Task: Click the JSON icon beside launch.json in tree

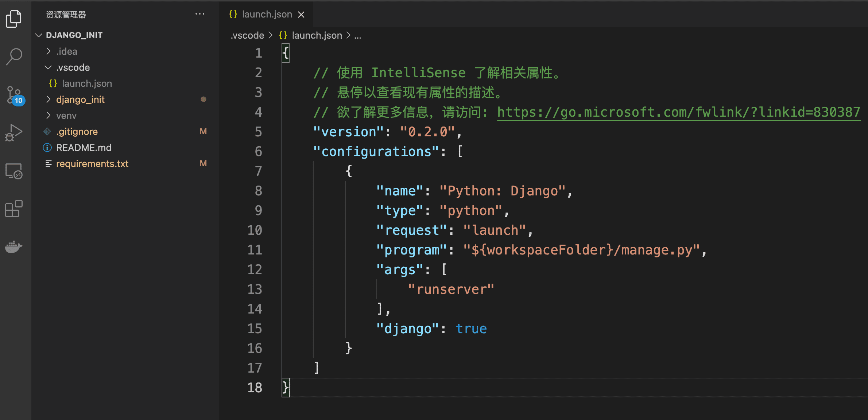Action: [x=53, y=83]
